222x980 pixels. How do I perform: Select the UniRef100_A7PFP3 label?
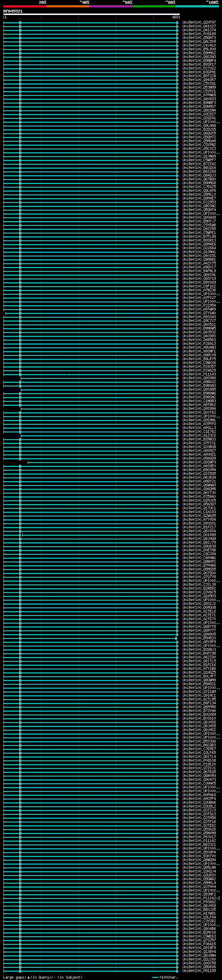click(x=199, y=424)
